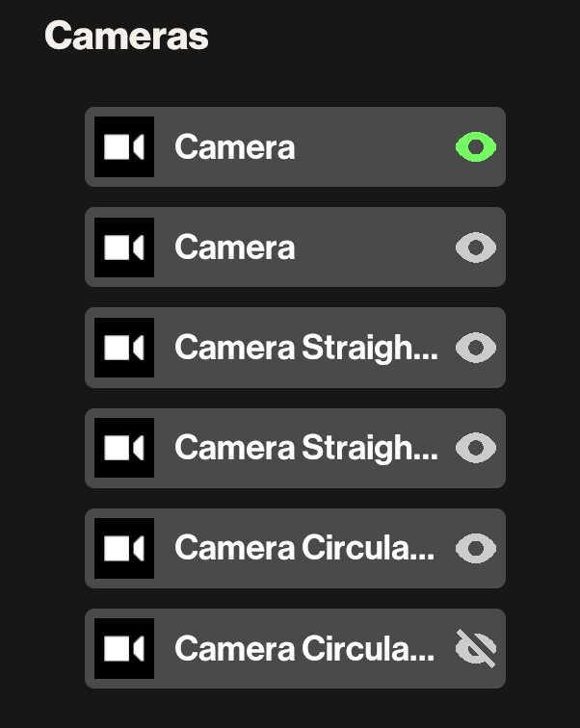Screen dimensions: 580x728
Task: Hide the first Camera Straigh... item
Action: pos(476,348)
